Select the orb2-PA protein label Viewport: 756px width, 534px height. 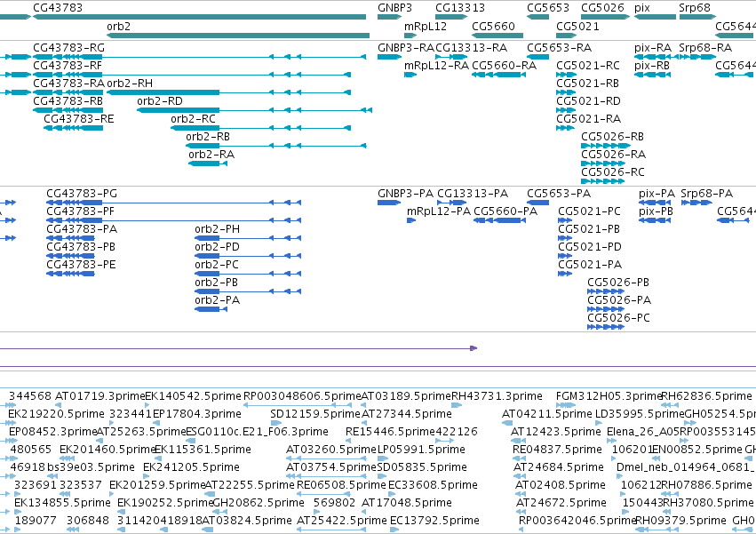[217, 300]
